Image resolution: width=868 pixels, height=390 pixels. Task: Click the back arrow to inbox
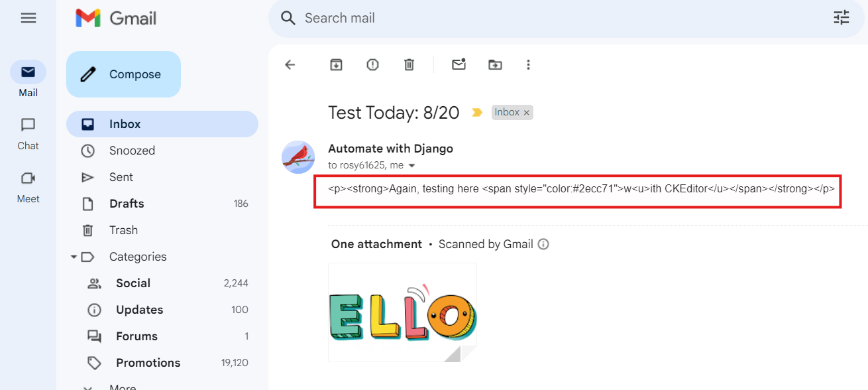point(290,64)
